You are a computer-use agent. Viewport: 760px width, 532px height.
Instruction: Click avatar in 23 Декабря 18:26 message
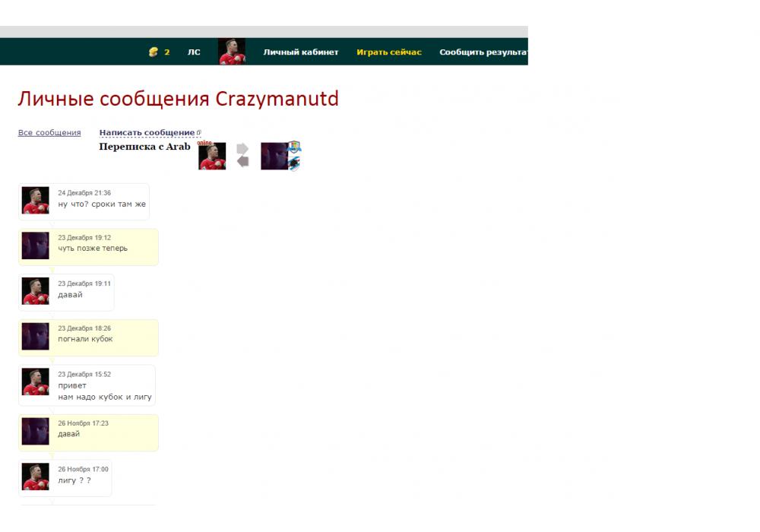point(36,336)
